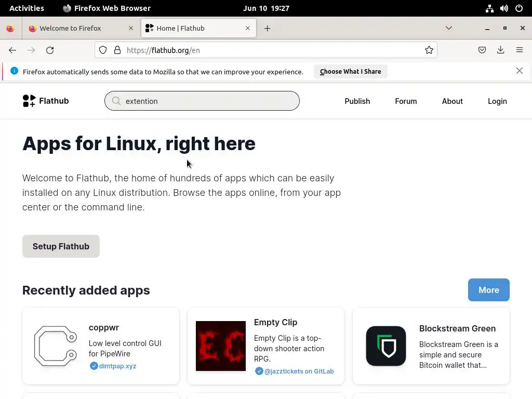The width and height of the screenshot is (532, 399).
Task: Focus the Flathub search field with extention
Action: (202, 101)
